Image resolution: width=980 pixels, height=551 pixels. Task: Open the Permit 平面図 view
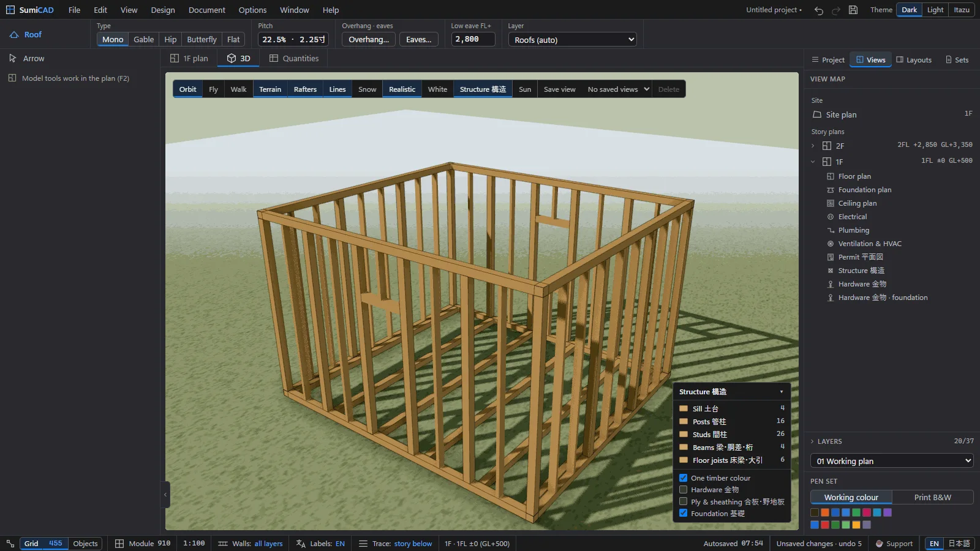pyautogui.click(x=861, y=257)
